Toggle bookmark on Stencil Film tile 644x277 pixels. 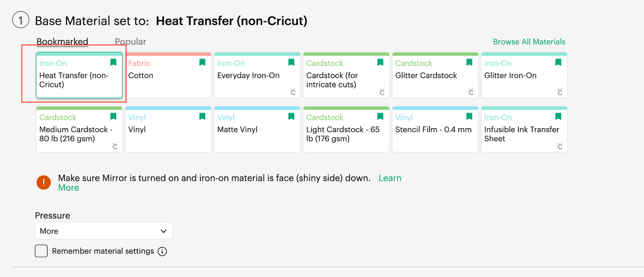pyautogui.click(x=469, y=117)
